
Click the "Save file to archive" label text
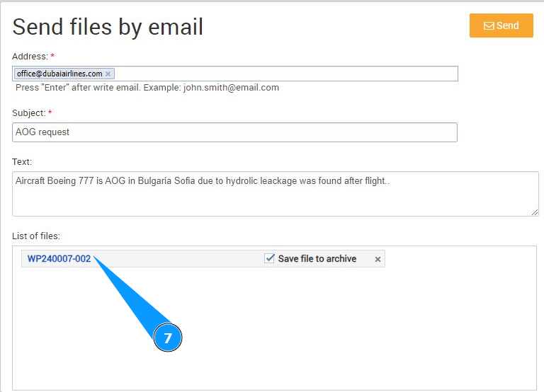(x=317, y=259)
